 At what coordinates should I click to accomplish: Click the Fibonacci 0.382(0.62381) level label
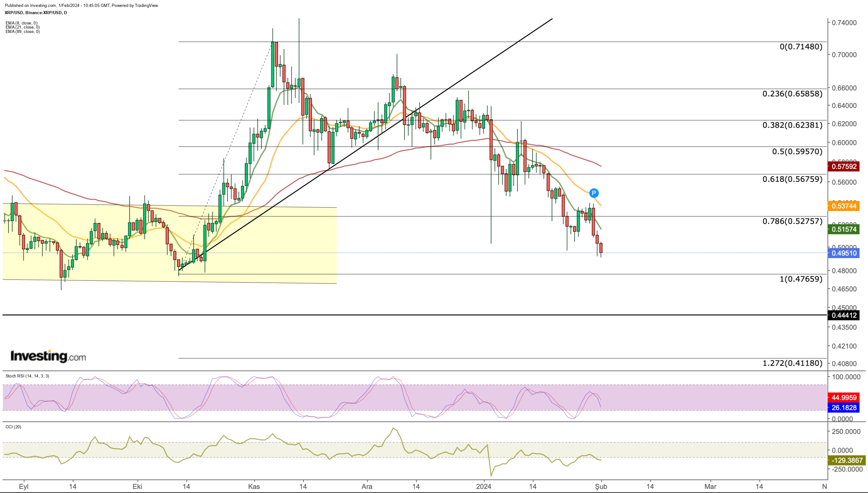[792, 125]
